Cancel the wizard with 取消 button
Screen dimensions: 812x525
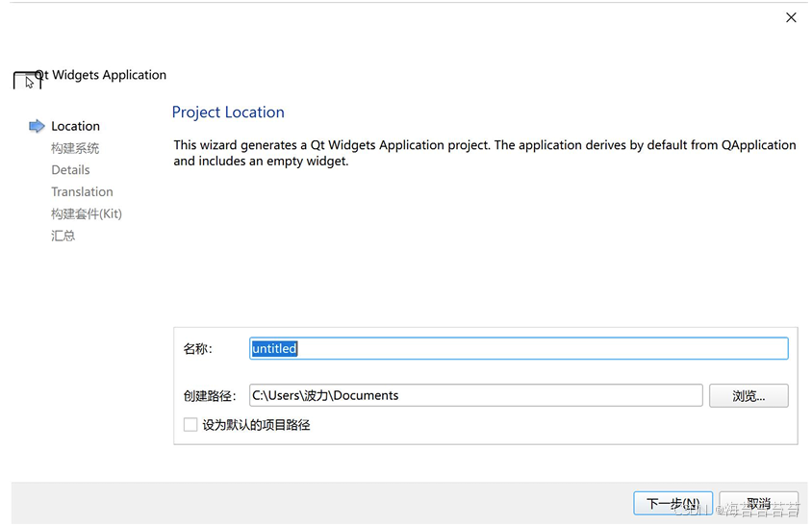758,503
